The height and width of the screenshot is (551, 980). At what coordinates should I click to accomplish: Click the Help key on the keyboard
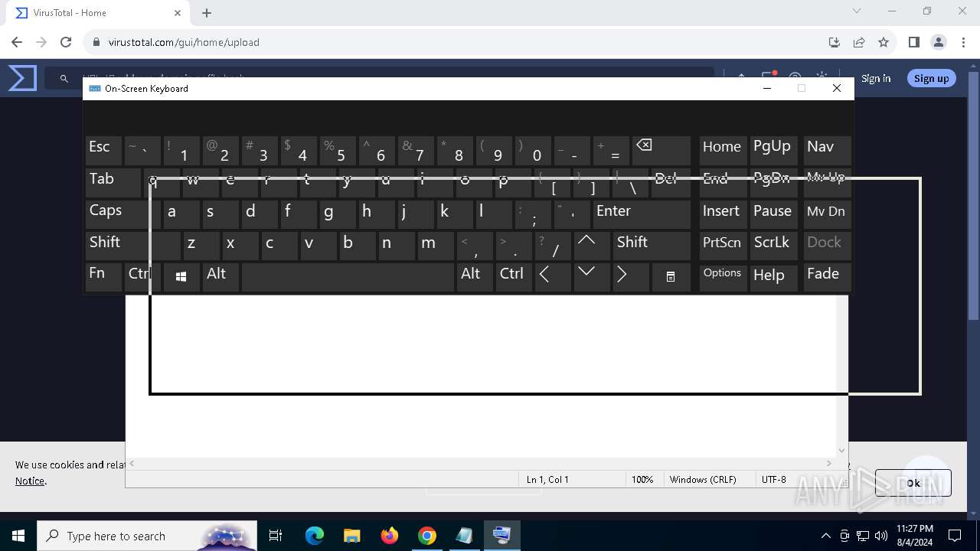click(x=773, y=277)
